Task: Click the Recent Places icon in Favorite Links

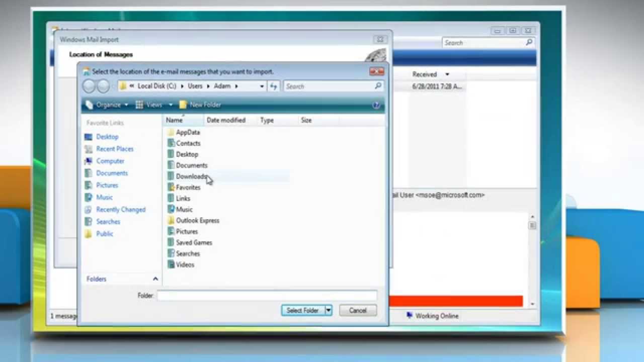Action: tap(89, 149)
